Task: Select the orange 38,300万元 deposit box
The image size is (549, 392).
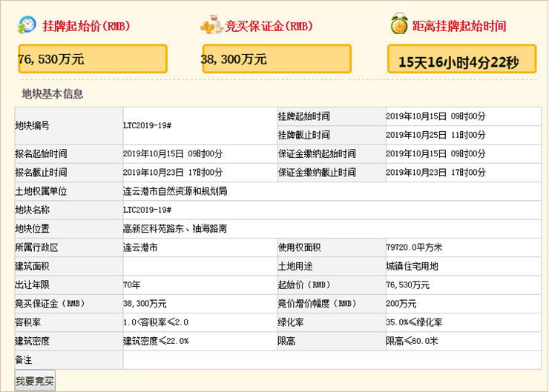Action: (x=277, y=59)
